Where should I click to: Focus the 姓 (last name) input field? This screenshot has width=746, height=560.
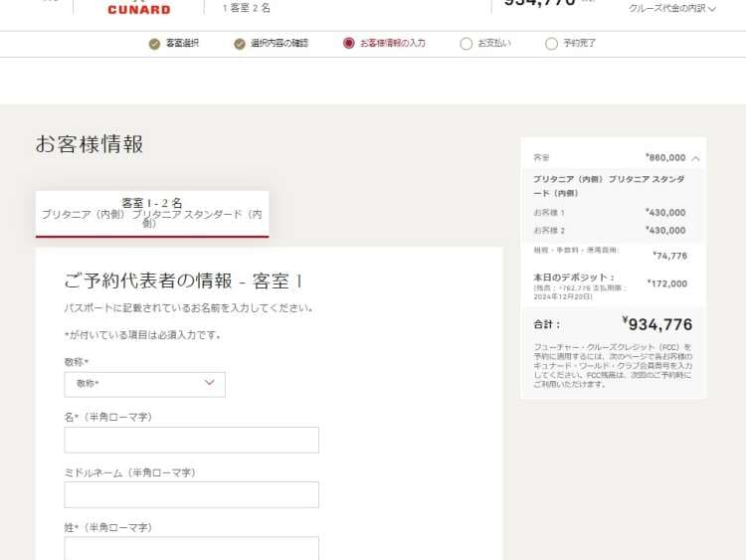pyautogui.click(x=191, y=548)
